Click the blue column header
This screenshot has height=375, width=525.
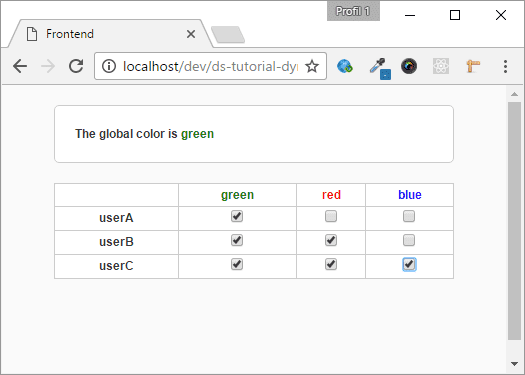click(410, 195)
